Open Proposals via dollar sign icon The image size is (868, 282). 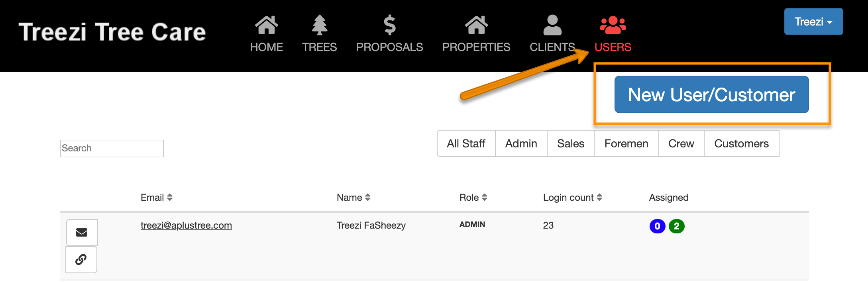tap(389, 25)
